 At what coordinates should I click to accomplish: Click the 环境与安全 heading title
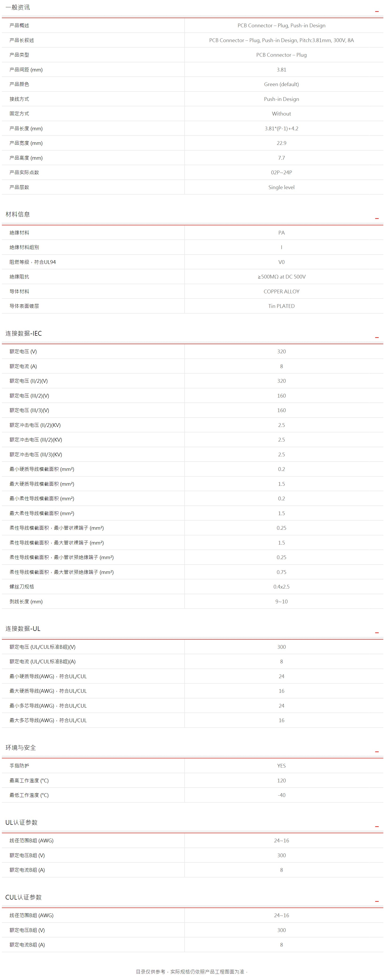click(x=20, y=748)
